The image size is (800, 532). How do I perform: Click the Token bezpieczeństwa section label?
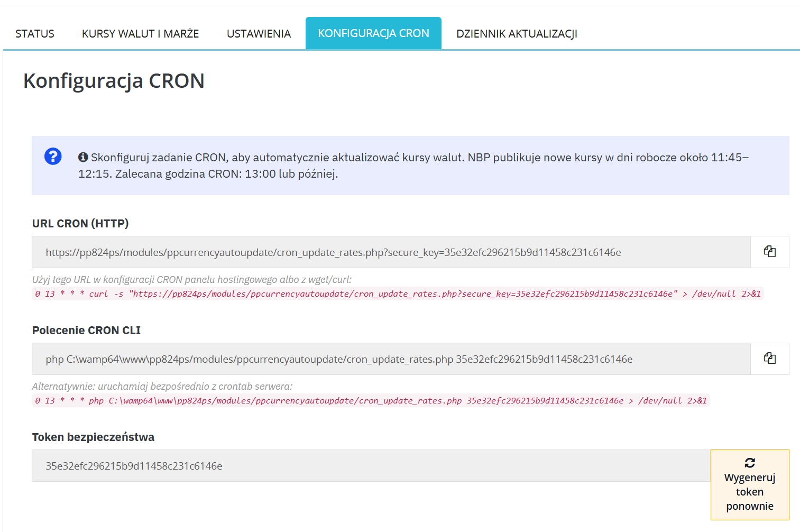point(93,437)
